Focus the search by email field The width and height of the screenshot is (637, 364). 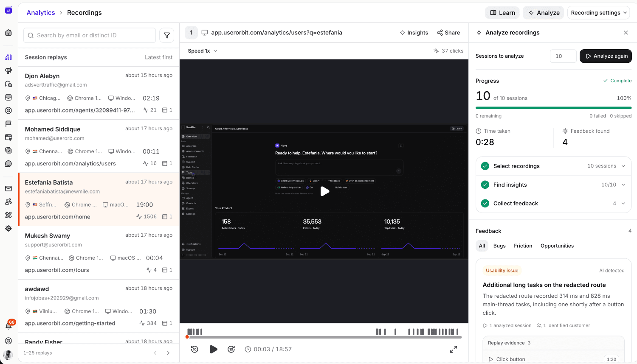click(x=90, y=36)
